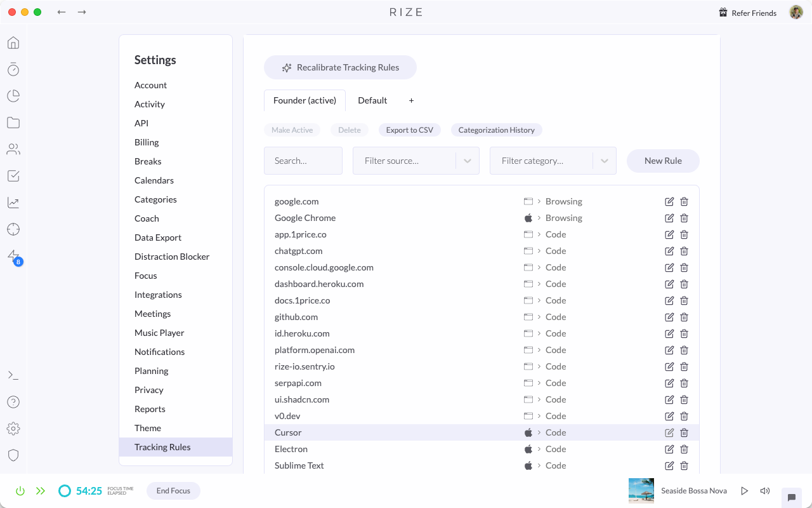Viewport: 812px width, 508px height.
Task: Open the user avatar at top right
Action: pos(796,12)
